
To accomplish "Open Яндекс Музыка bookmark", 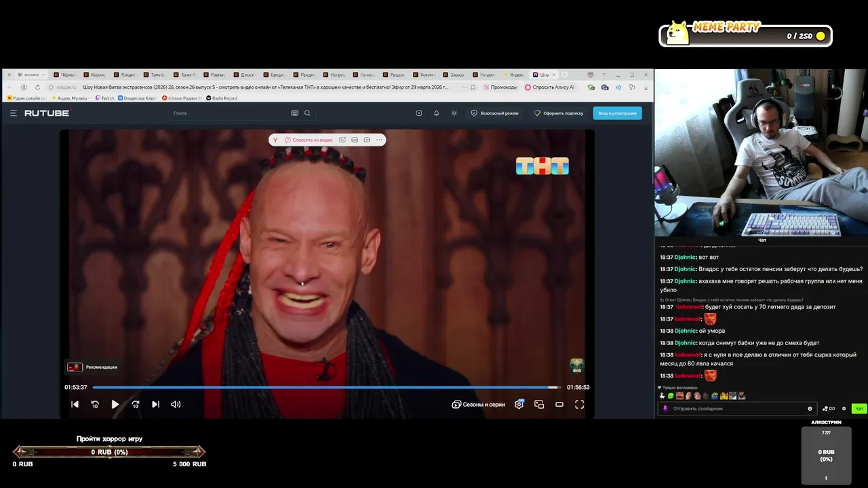I will point(71,98).
